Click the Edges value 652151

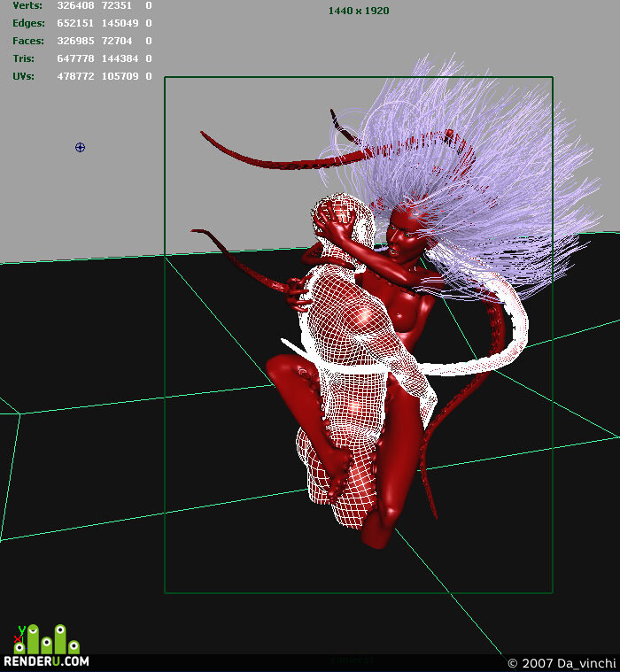click(x=75, y=23)
